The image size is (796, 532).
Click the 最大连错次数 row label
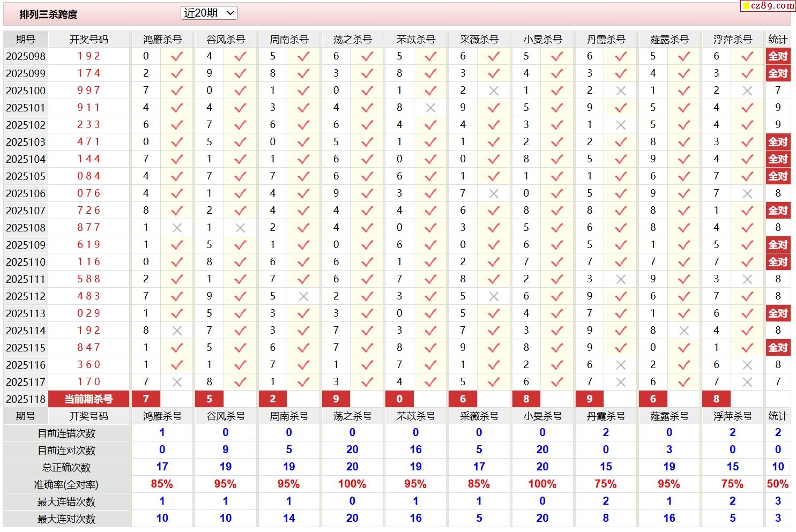pos(66,502)
